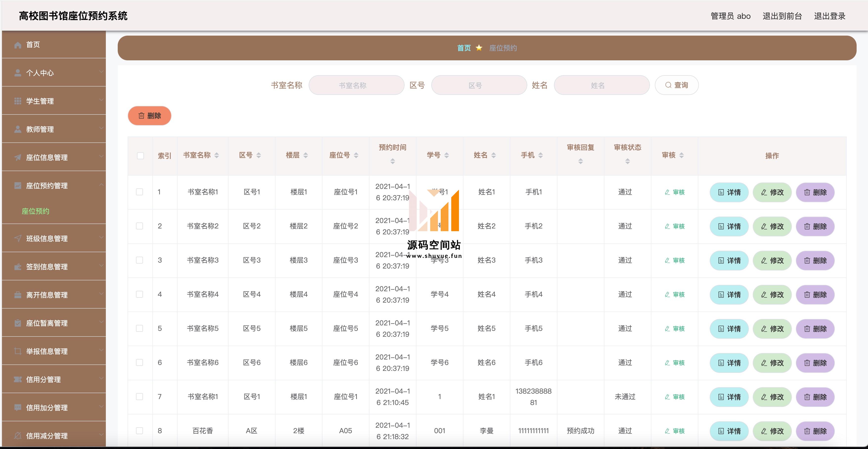The width and height of the screenshot is (868, 449).
Task: Click the 首页 breadcrumb link
Action: tap(464, 48)
